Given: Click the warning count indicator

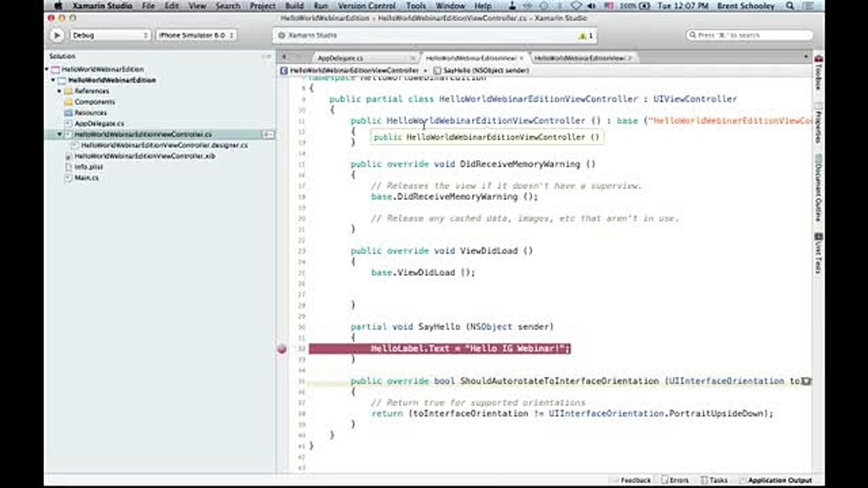Looking at the screenshot, I should (586, 35).
